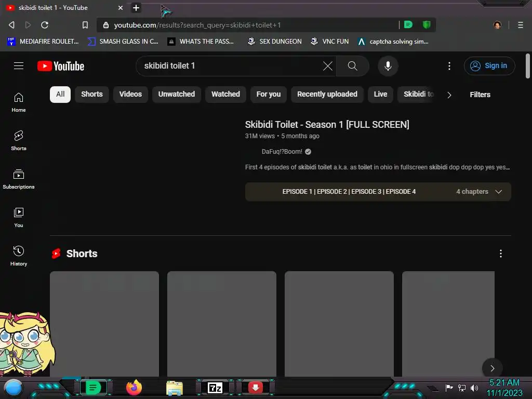Open the Start orb on the taskbar
Viewport: 532px width, 399px height.
pyautogui.click(x=13, y=388)
